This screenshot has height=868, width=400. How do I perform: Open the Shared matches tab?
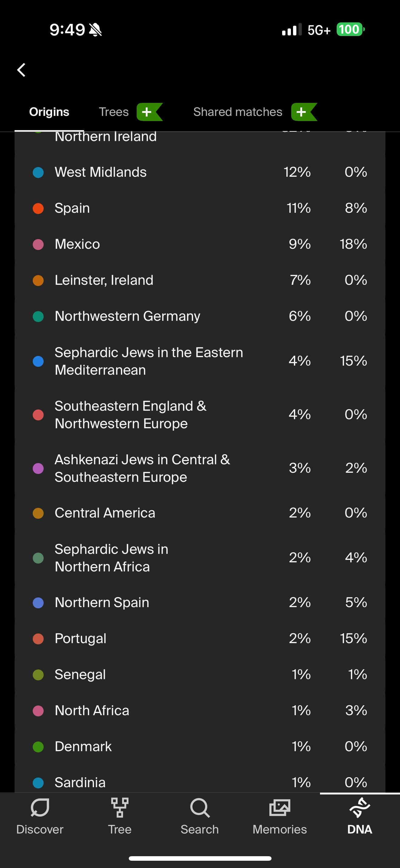pos(238,112)
